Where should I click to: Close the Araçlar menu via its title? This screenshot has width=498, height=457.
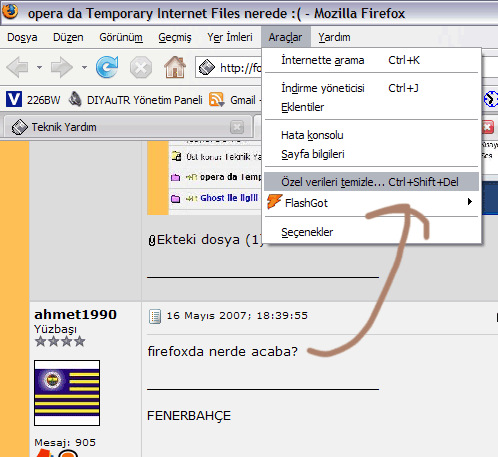coord(286,37)
